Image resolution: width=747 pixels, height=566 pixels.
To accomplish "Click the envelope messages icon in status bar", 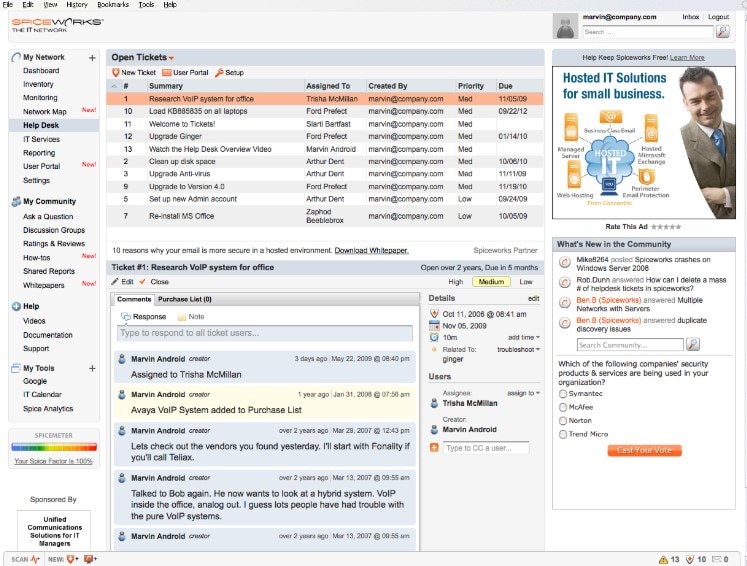I will tap(717, 559).
